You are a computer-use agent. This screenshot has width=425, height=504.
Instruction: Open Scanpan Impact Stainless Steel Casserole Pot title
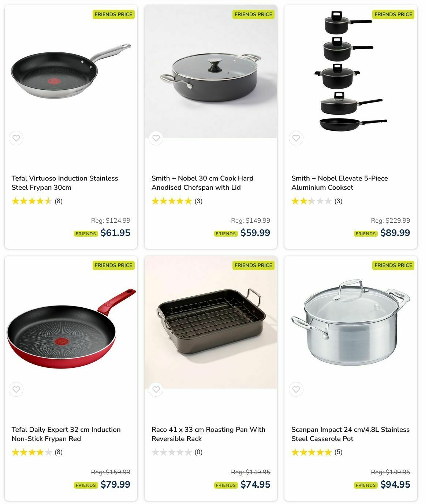[x=350, y=434]
